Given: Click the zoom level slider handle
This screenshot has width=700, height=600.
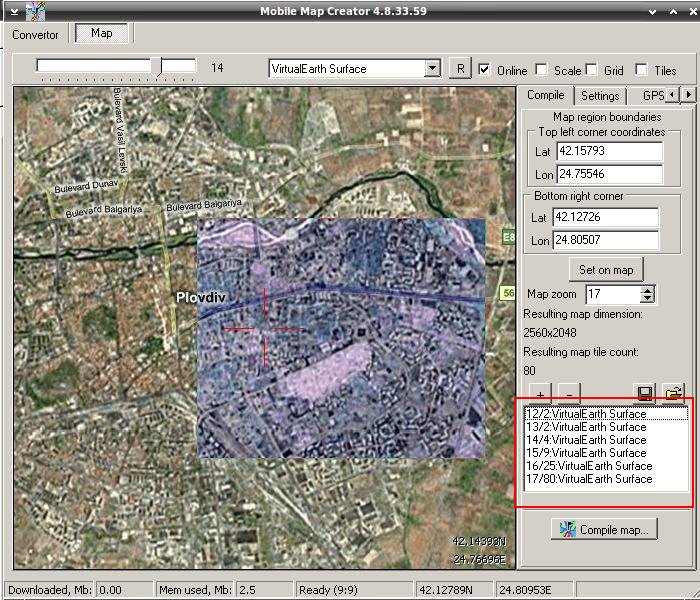Looking at the screenshot, I should (157, 66).
